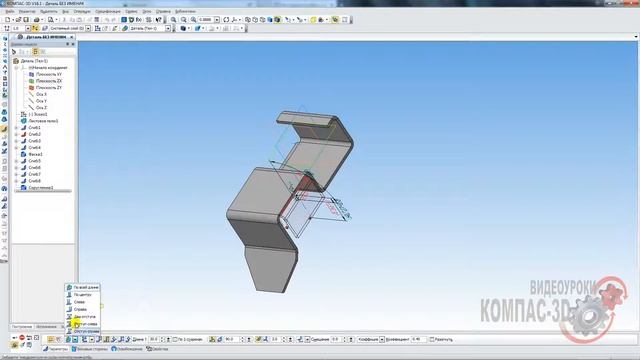This screenshot has height=360, width=640.
Task: Open the Операции menu
Action: (x=82, y=11)
